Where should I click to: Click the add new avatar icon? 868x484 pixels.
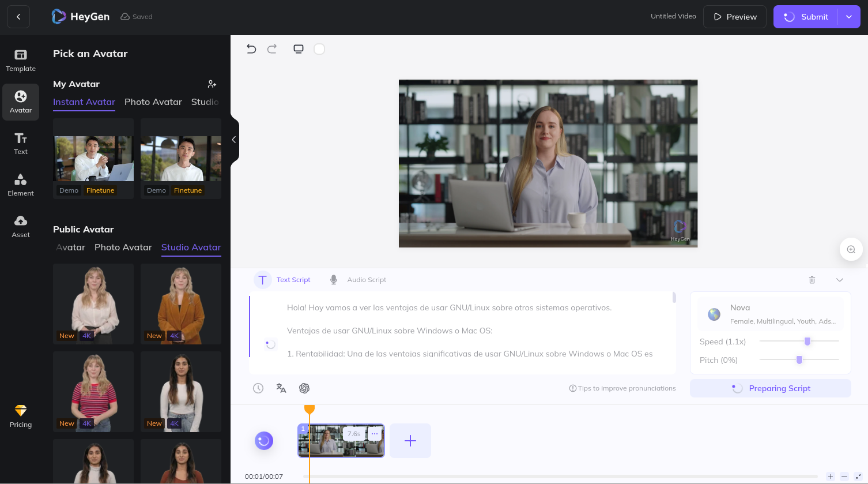click(212, 84)
